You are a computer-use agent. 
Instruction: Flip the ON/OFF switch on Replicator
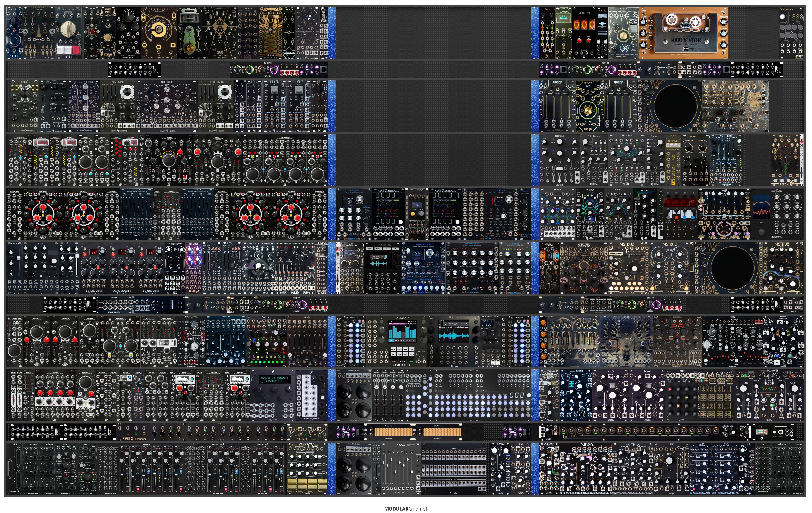[x=651, y=18]
